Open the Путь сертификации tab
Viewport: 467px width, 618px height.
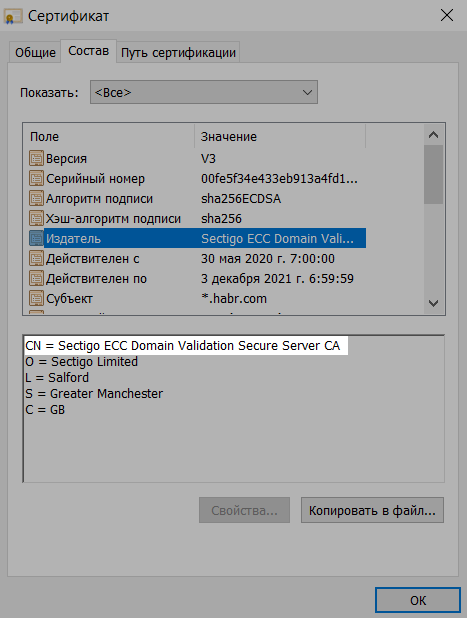[178, 52]
